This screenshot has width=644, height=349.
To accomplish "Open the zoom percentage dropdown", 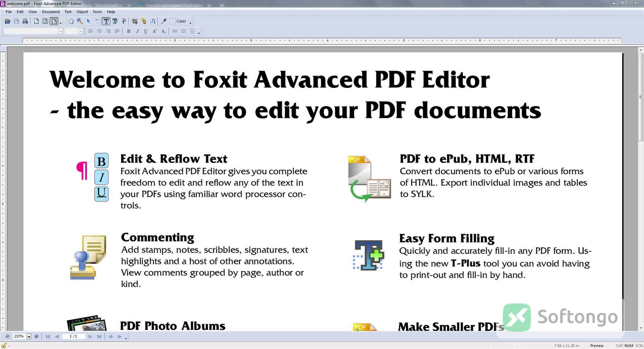I will coord(29,337).
